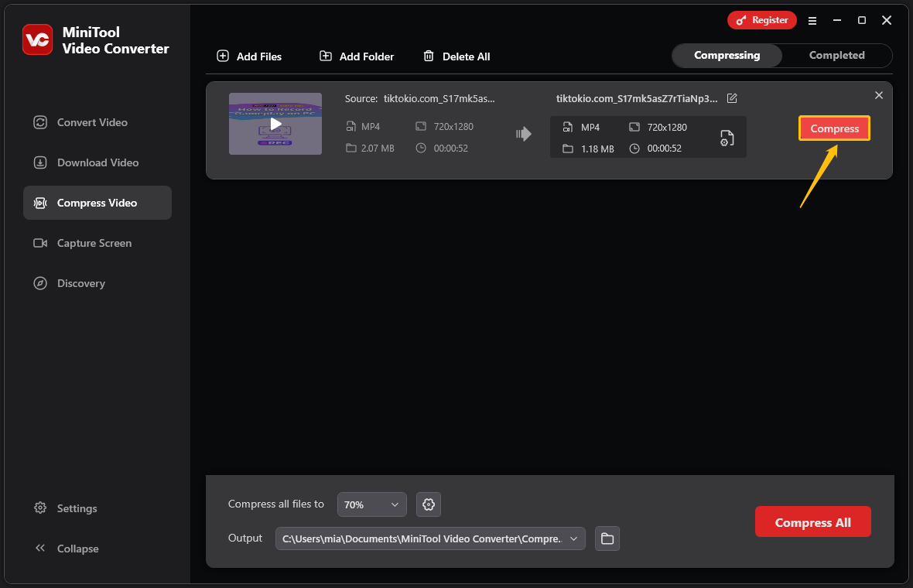
Task: Click the source file name text
Action: point(439,98)
